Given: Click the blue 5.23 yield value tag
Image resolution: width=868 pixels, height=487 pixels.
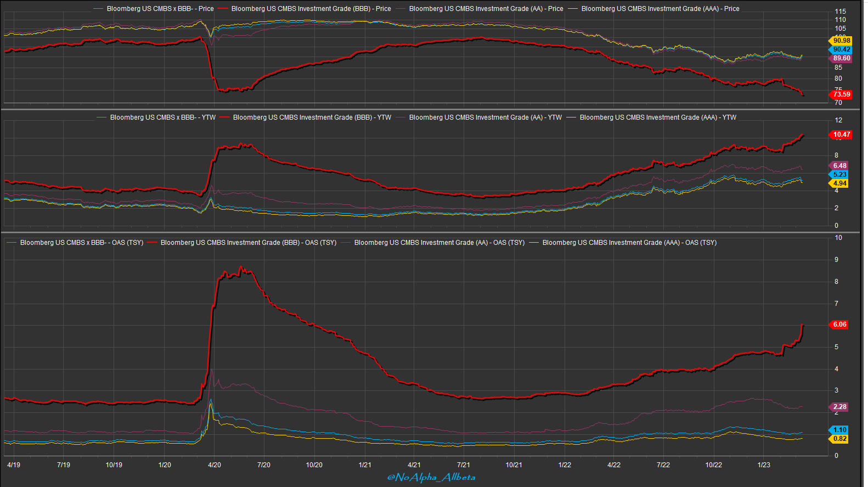Looking at the screenshot, I should [839, 175].
